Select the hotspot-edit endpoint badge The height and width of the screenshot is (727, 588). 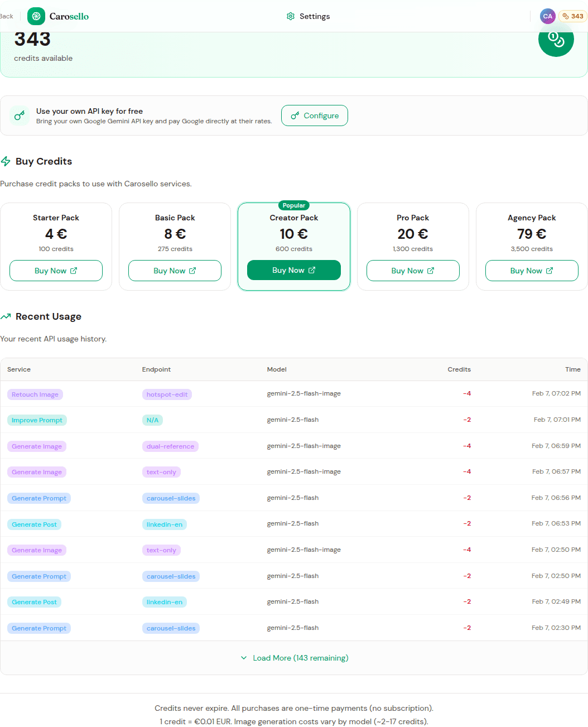[x=167, y=394]
